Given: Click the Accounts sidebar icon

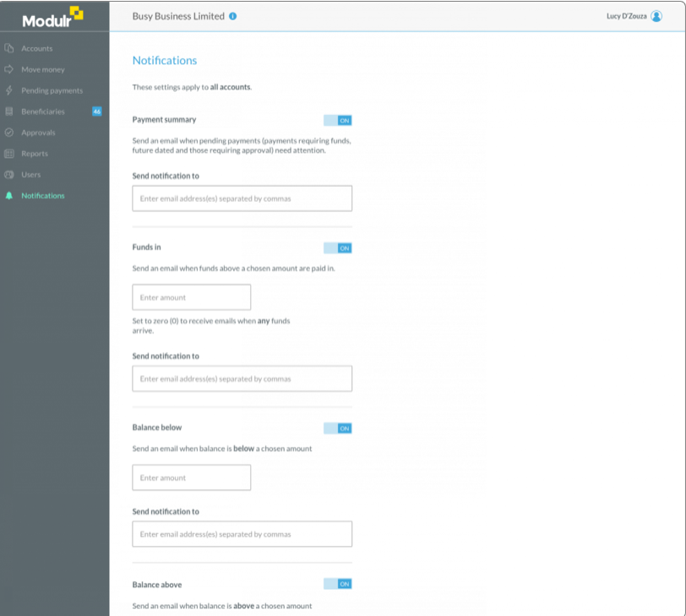Looking at the screenshot, I should 9,48.
